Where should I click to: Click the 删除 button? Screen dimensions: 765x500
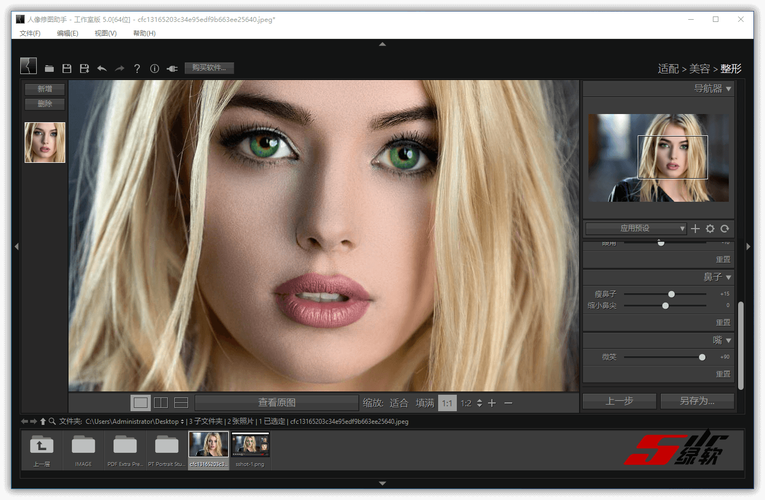[45, 103]
